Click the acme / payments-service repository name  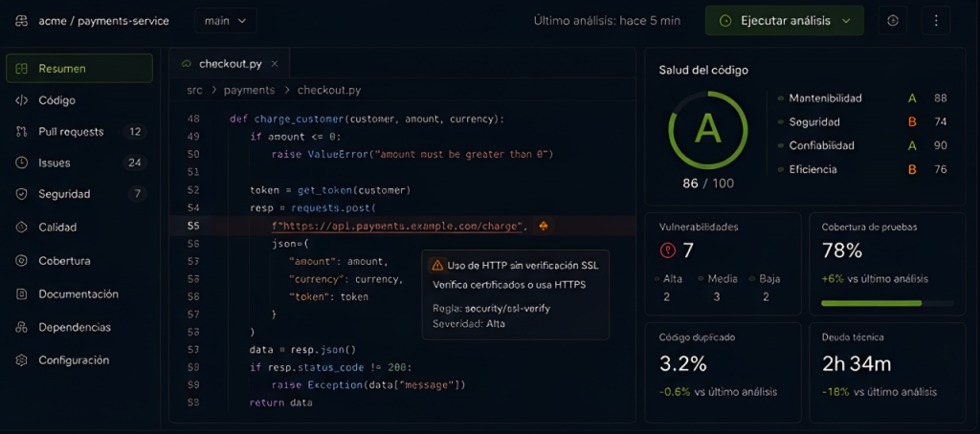(x=103, y=21)
